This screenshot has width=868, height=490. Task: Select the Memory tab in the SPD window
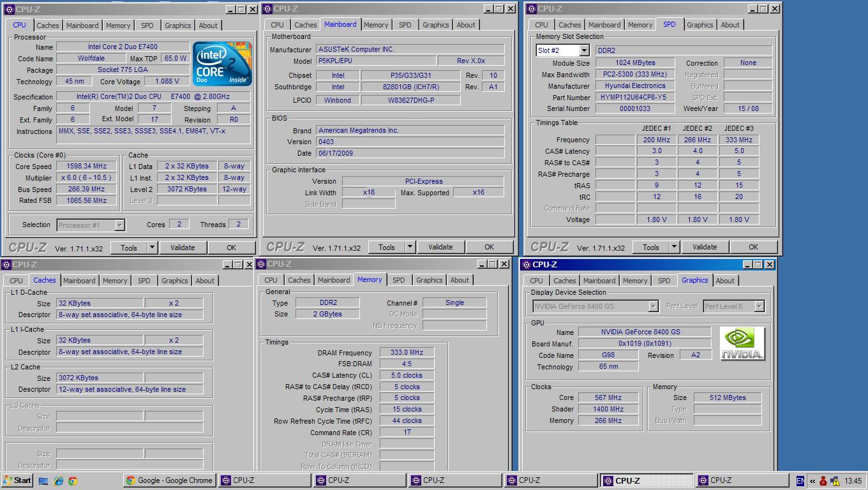[x=640, y=25]
